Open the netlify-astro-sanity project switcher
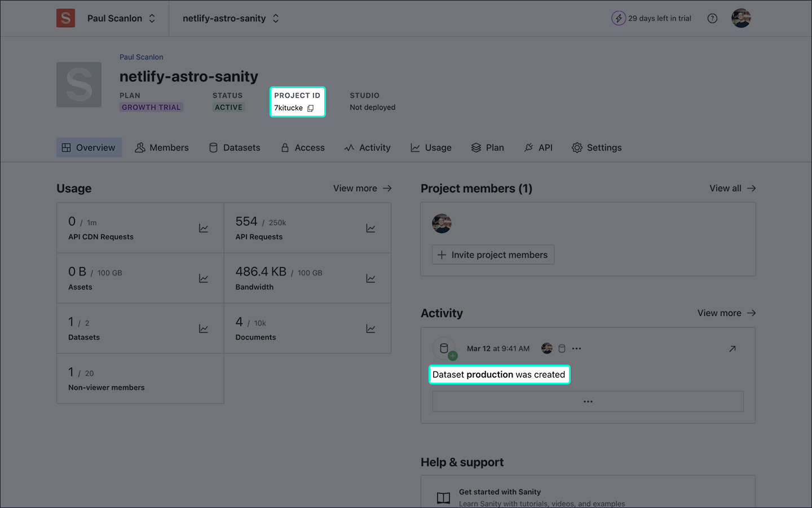The image size is (812, 508). click(x=231, y=18)
